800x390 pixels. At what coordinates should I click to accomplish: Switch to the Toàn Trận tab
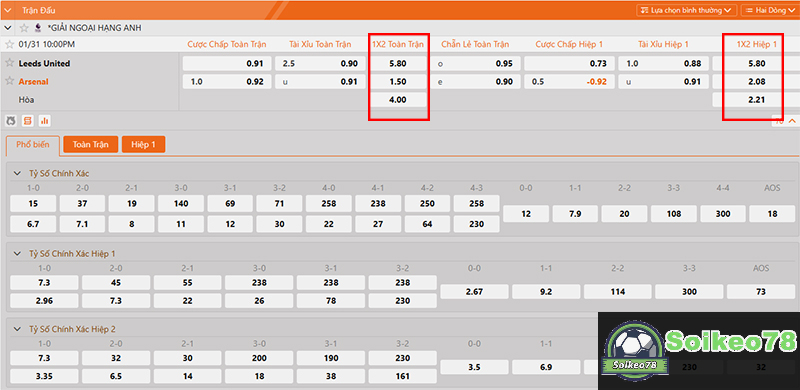click(x=91, y=144)
